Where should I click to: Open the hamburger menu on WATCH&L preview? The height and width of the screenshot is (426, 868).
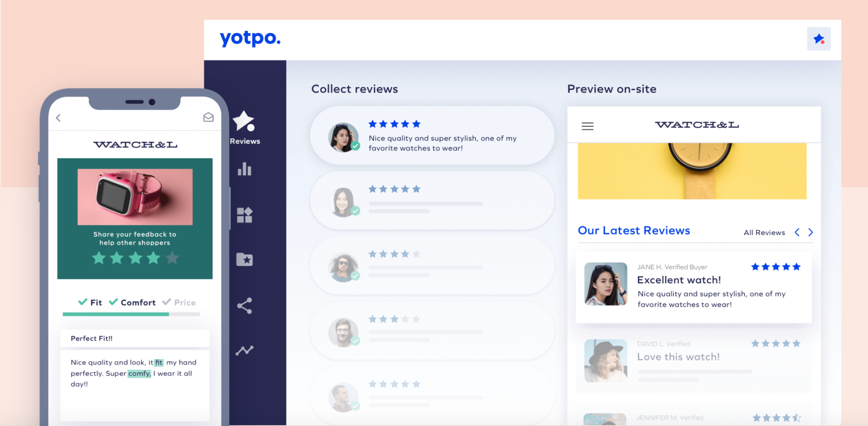point(587,126)
